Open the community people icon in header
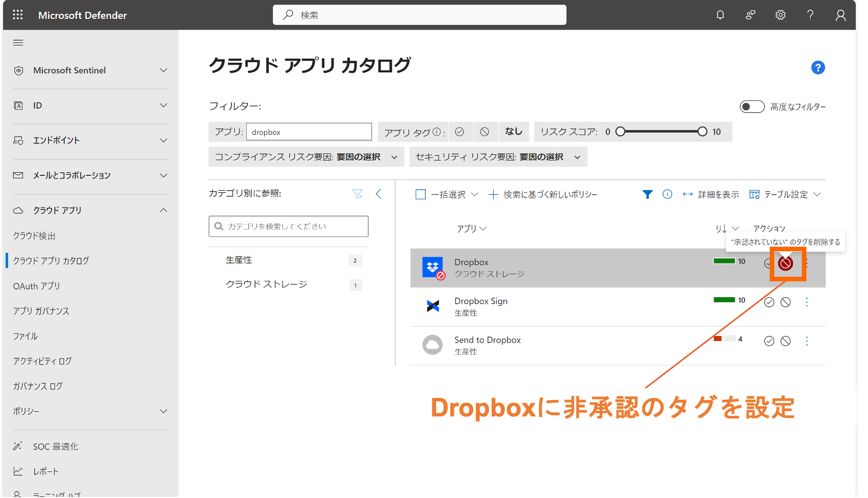The width and height of the screenshot is (868, 498). (750, 15)
